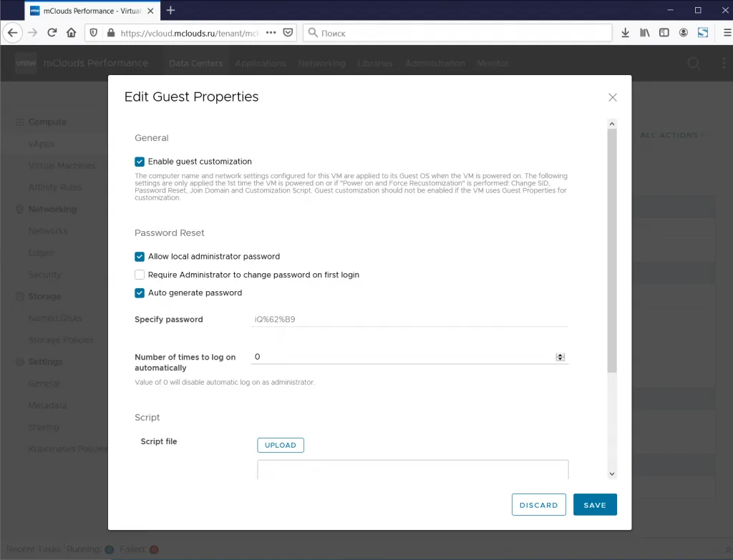Image resolution: width=733 pixels, height=560 pixels.
Task: Check Require Administrator to change password
Action: click(x=140, y=275)
